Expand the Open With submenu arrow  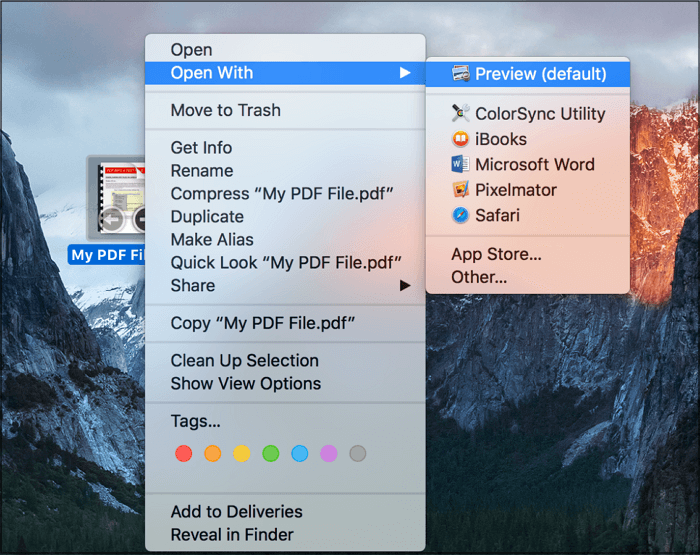[x=404, y=72]
